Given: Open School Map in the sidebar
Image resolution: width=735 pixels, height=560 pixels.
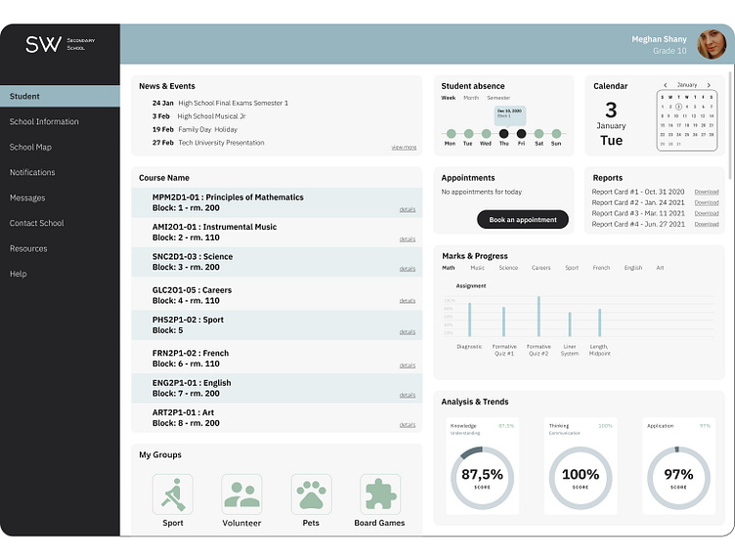Looking at the screenshot, I should click(x=30, y=148).
